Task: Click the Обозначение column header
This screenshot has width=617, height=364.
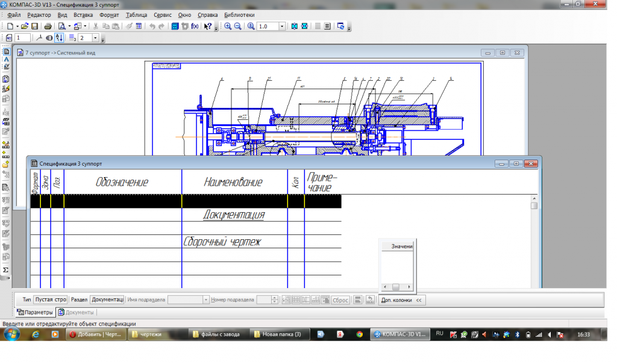Action: pyautogui.click(x=122, y=182)
